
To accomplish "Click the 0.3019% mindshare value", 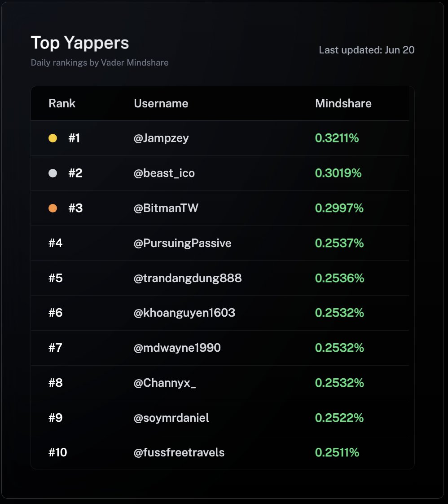I will click(x=338, y=173).
